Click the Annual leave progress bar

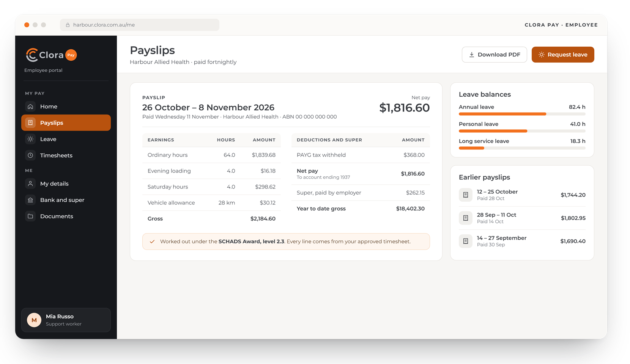coord(522,114)
